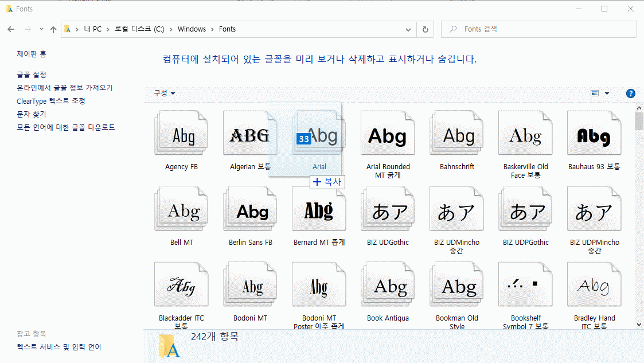644x363 pixels.
Task: Select the Bradley Hand ITC font icon
Action: pos(594,284)
